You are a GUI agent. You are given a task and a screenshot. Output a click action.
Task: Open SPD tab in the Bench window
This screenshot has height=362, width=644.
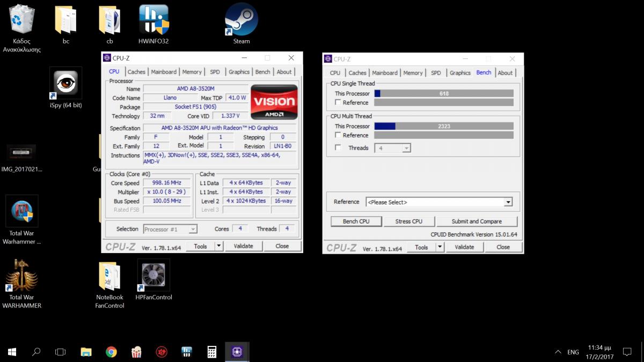click(436, 73)
